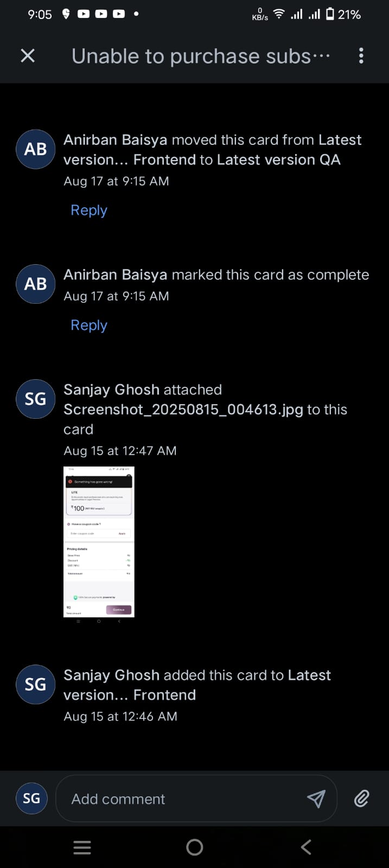Close the card with the X icon

[28, 55]
